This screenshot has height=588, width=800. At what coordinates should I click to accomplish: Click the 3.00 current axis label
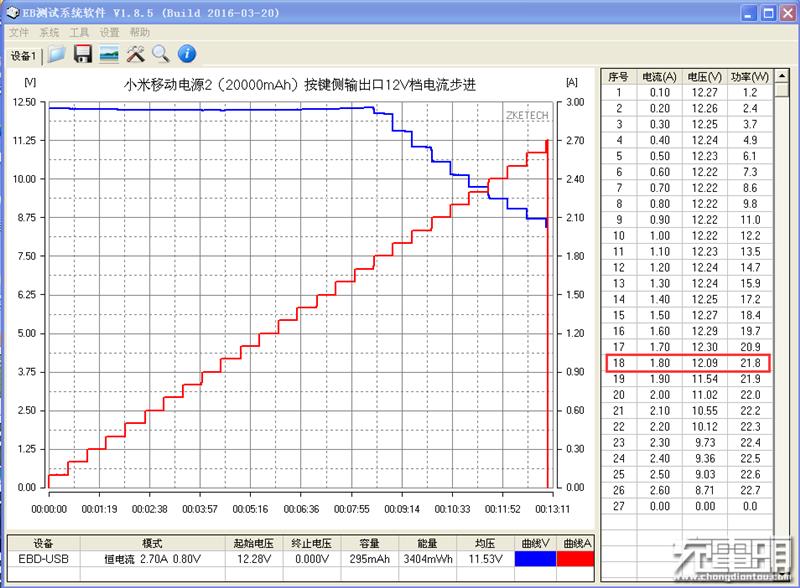tap(576, 102)
